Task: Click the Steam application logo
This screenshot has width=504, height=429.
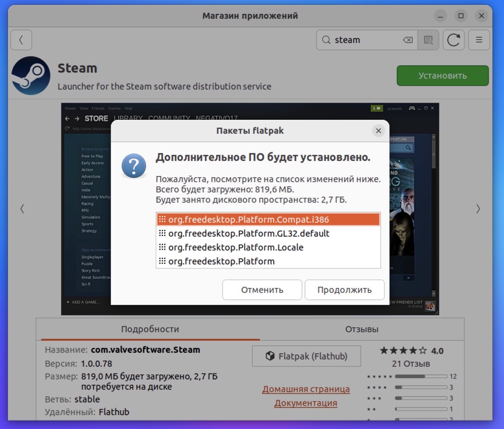Action: tap(31, 76)
